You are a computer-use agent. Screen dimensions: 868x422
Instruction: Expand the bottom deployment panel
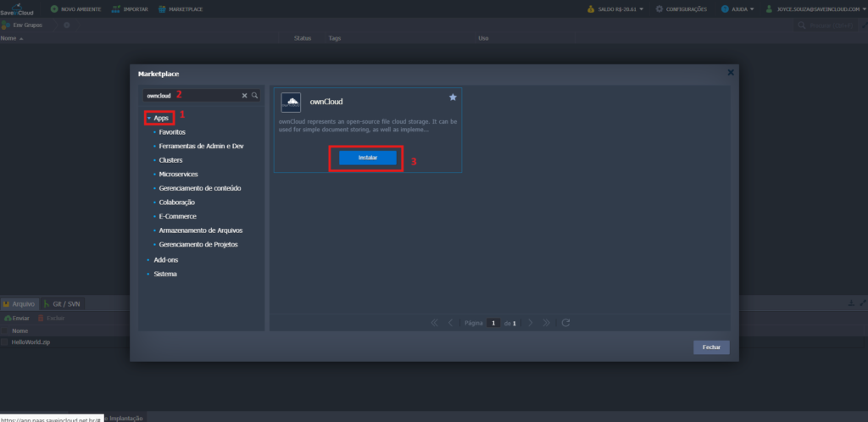(x=863, y=303)
